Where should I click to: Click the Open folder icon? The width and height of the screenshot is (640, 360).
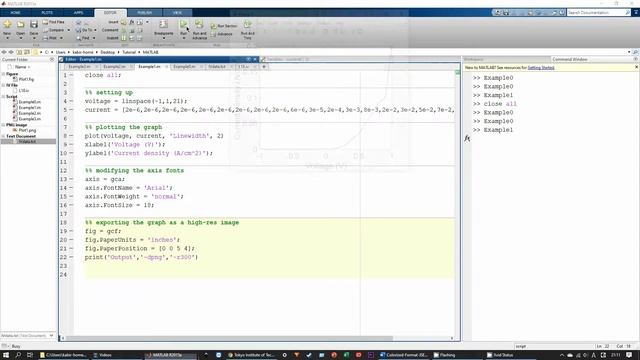pyautogui.click(x=20, y=24)
